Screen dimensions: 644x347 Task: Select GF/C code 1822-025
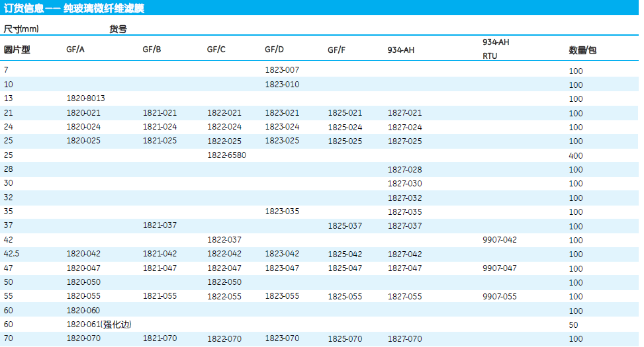224,141
